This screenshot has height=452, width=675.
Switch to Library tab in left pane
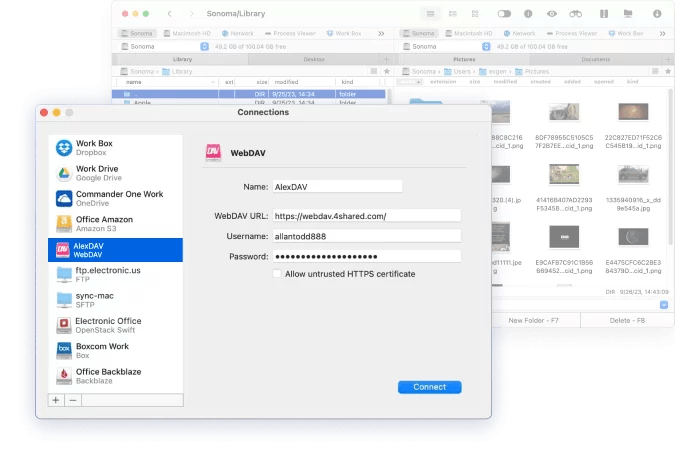coord(182,59)
